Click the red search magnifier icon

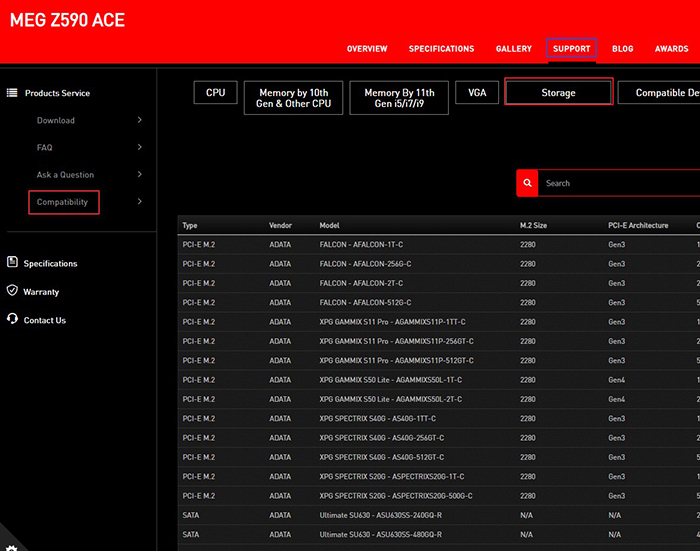point(527,183)
